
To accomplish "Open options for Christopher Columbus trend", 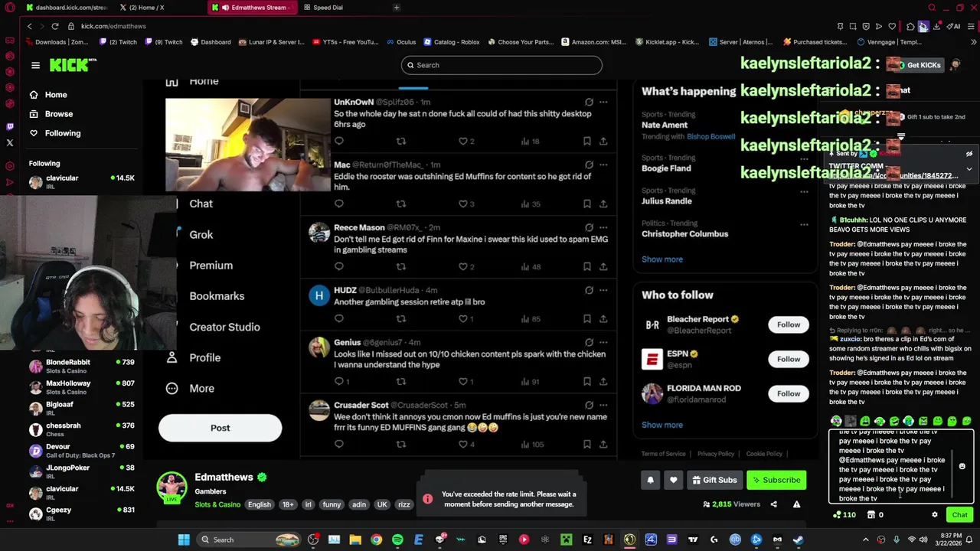I will [x=804, y=225].
